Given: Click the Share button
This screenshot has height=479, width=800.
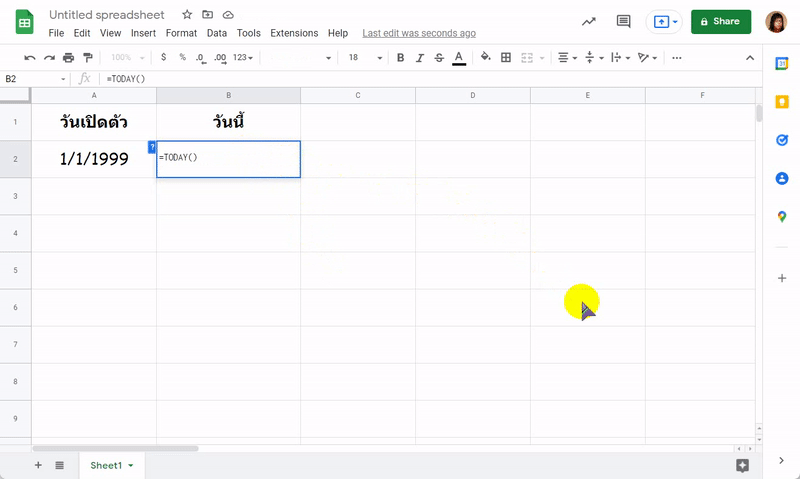Looking at the screenshot, I should (x=720, y=21).
